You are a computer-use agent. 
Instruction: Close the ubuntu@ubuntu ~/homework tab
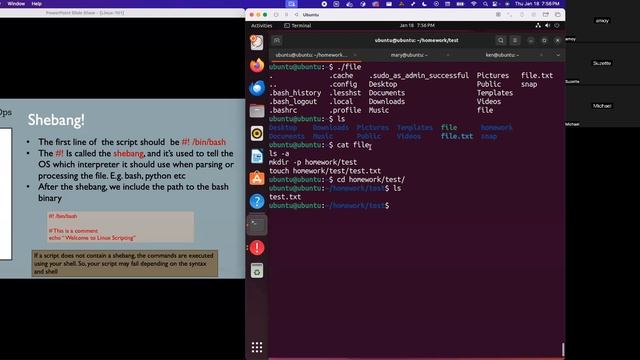(355, 55)
